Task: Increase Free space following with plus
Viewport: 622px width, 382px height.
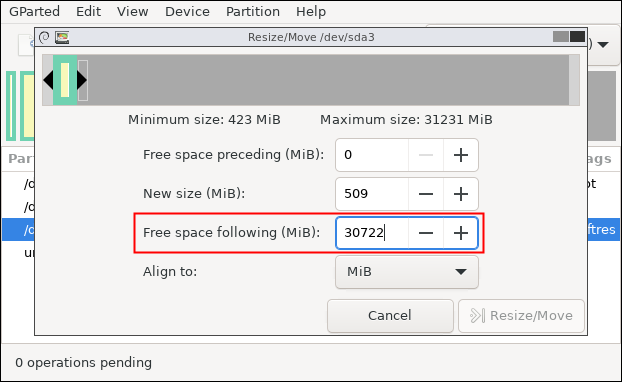Action: (461, 233)
